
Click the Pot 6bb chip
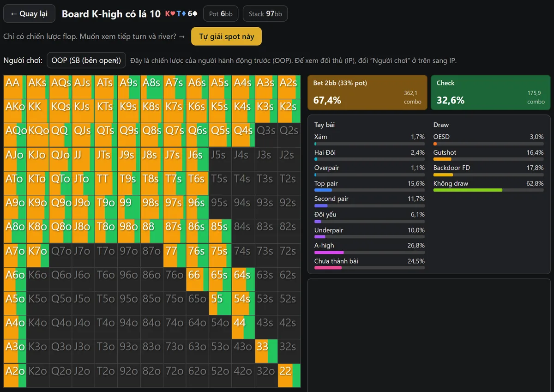point(221,14)
